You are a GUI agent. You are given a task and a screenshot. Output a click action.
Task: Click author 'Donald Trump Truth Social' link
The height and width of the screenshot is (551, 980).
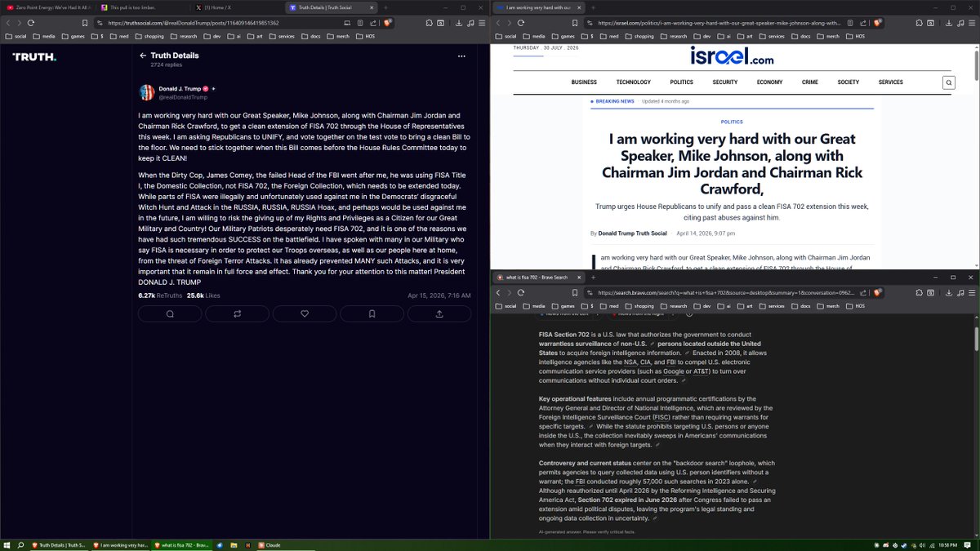click(632, 233)
